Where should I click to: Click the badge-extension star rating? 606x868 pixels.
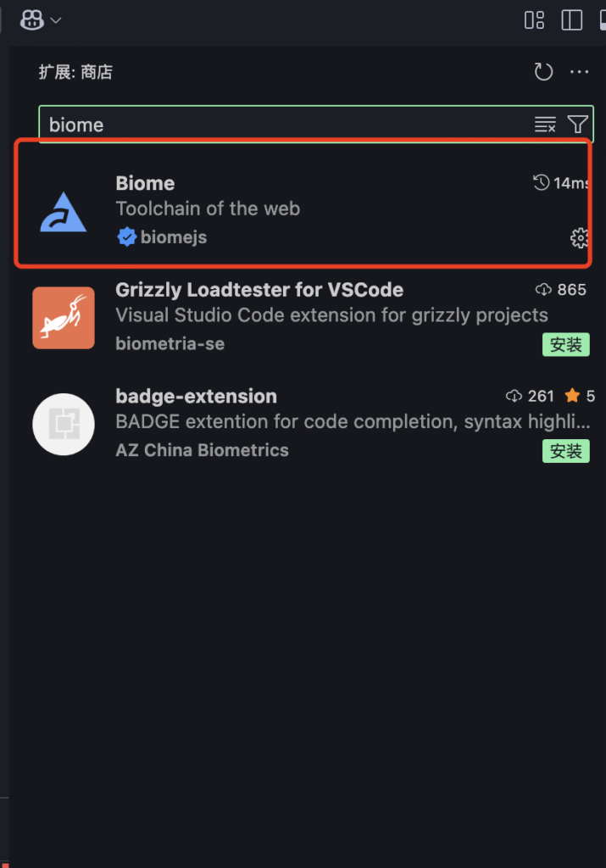pos(580,396)
